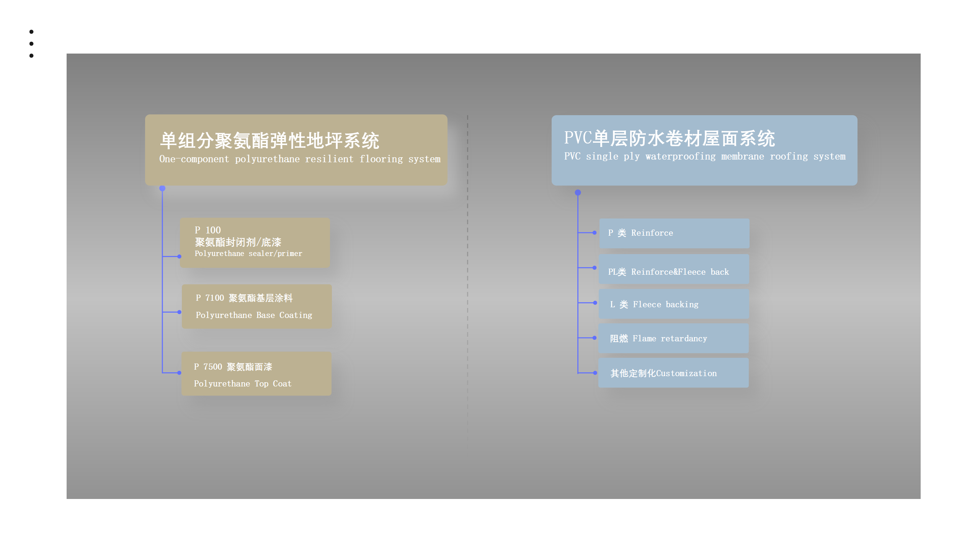Image resolution: width=980 pixels, height=551 pixels.
Task: Click the connector dot beside Flame retardancy
Action: [x=594, y=338]
